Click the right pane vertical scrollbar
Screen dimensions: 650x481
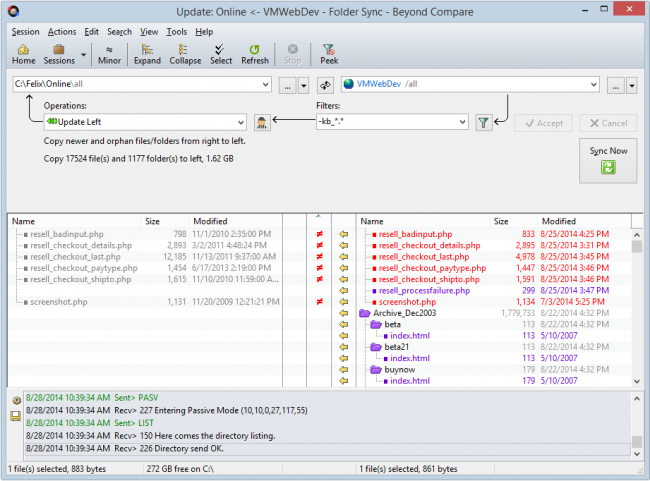coord(637,320)
